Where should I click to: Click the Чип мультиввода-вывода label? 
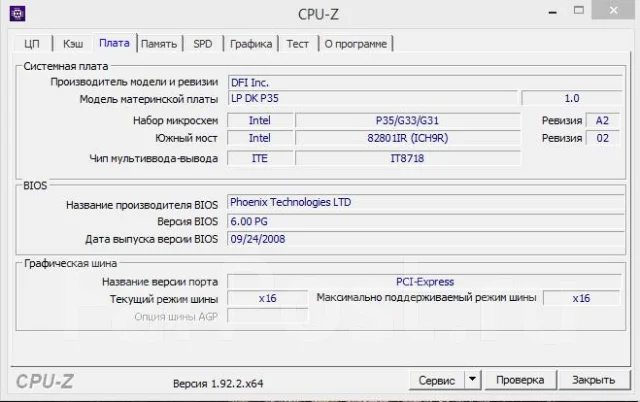click(x=153, y=158)
